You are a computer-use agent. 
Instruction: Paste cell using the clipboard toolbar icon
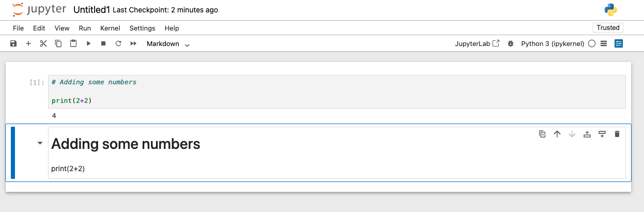tap(73, 44)
